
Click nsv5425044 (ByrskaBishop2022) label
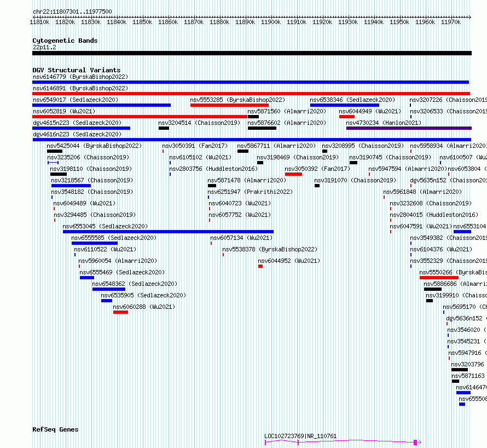pyautogui.click(x=94, y=146)
